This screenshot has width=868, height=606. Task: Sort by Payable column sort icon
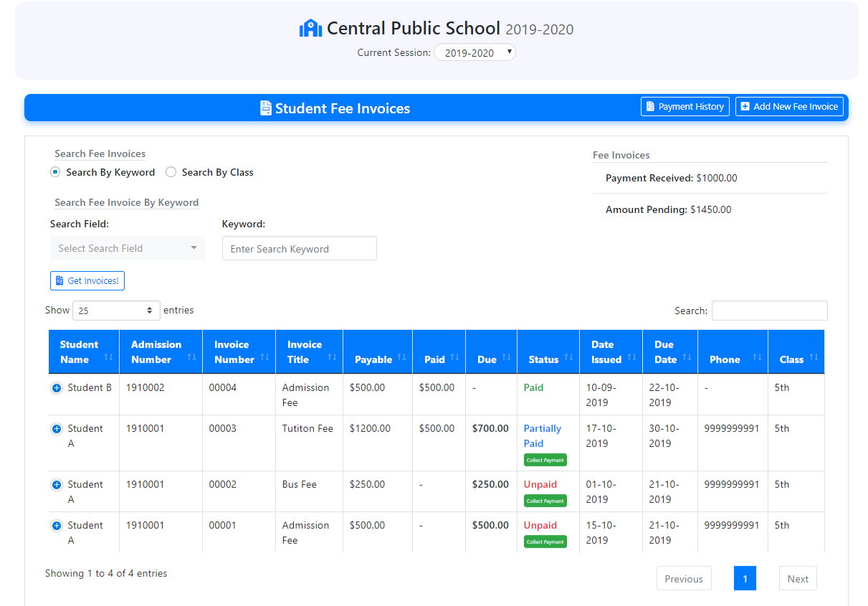pos(401,357)
